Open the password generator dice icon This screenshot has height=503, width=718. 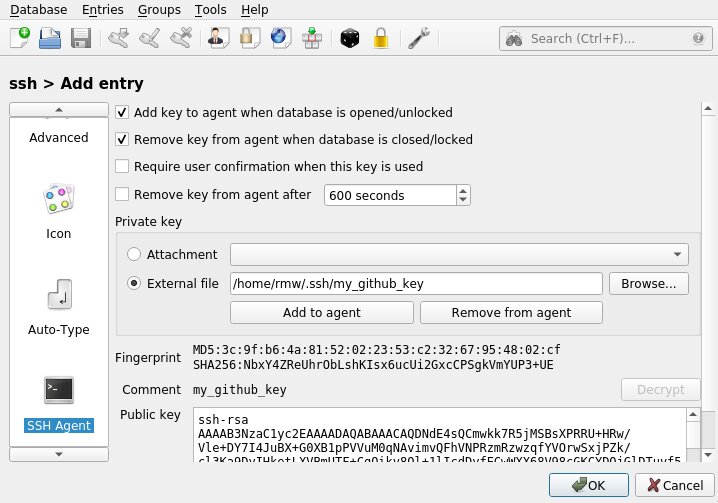coord(350,38)
